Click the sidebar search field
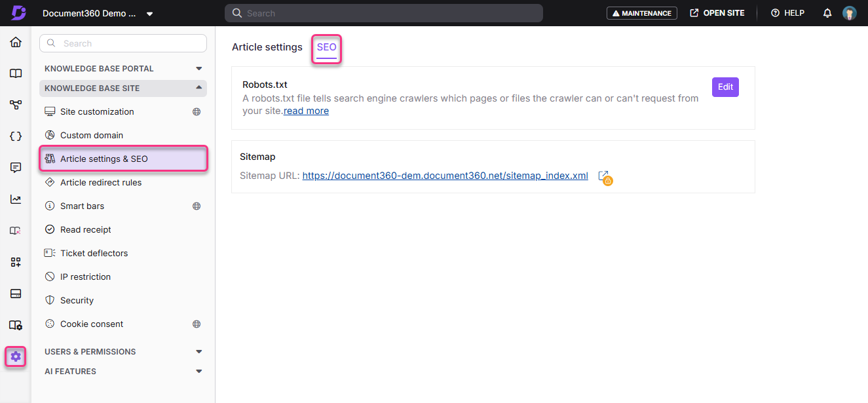This screenshot has height=403, width=868. tap(123, 43)
